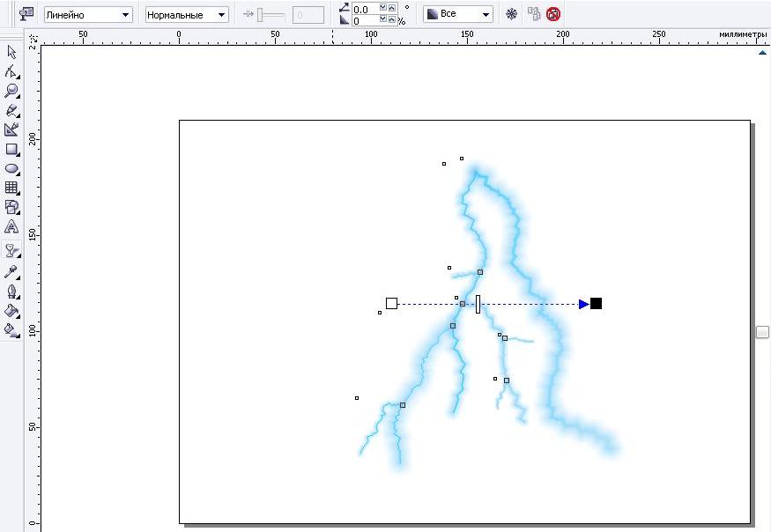Select the Basic Shapes tool
This screenshot has width=771, height=532.
click(x=11, y=207)
